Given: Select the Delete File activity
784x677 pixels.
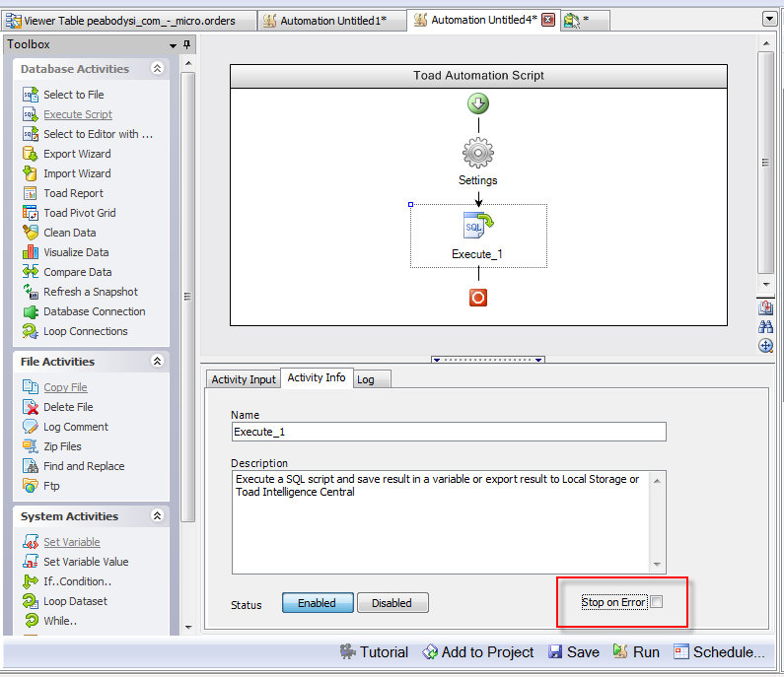Looking at the screenshot, I should 57,407.
